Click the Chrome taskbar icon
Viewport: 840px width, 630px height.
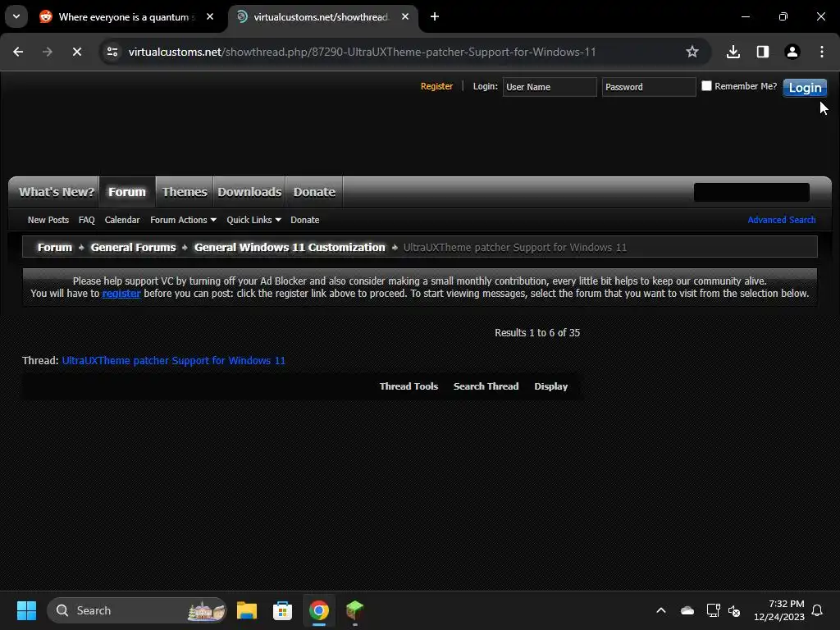pos(319,610)
